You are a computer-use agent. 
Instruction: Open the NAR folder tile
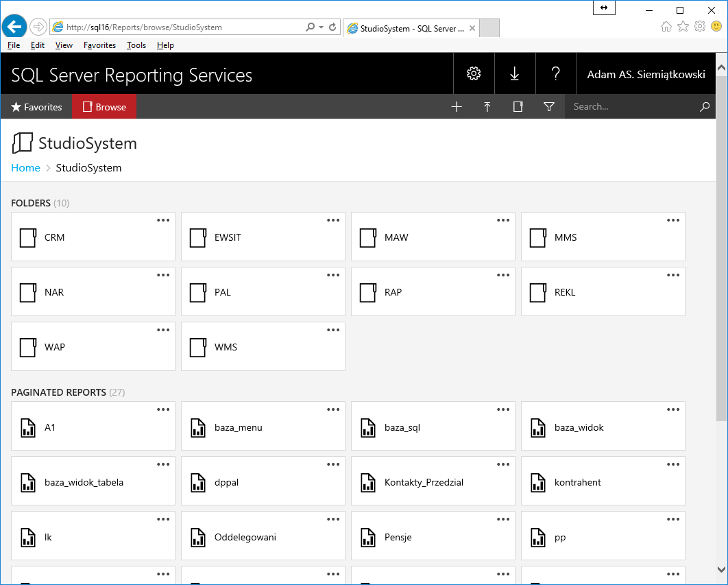[x=93, y=291]
